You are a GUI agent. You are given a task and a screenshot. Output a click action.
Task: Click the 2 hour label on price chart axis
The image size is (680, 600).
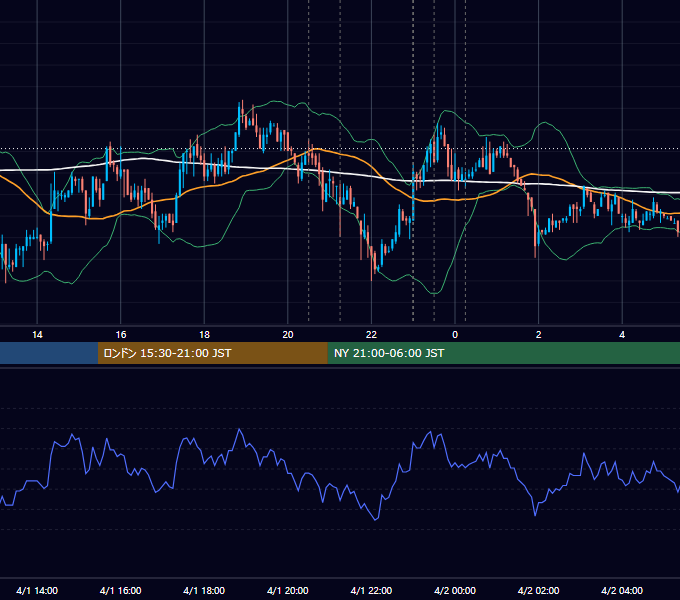coord(539,335)
